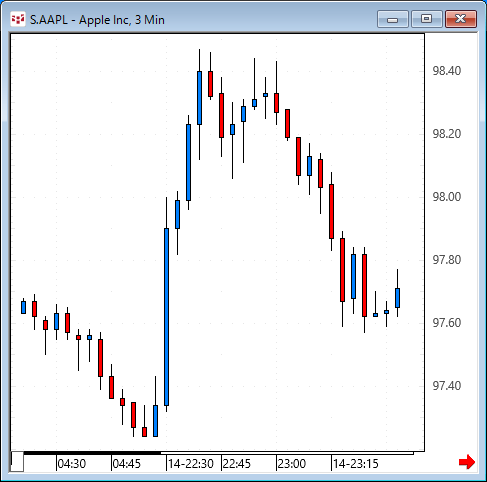Click the 14-23:15 time axis label

[356, 464]
